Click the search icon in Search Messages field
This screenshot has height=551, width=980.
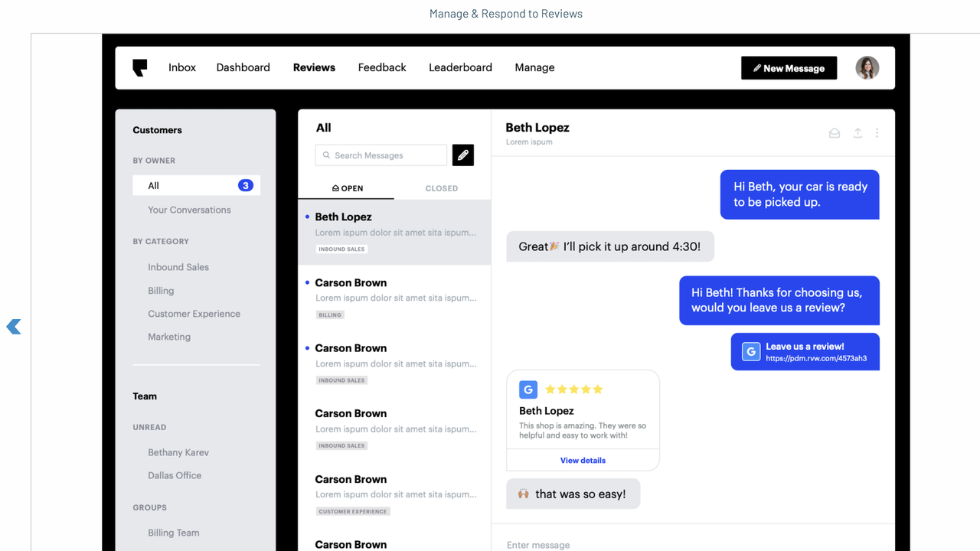325,155
